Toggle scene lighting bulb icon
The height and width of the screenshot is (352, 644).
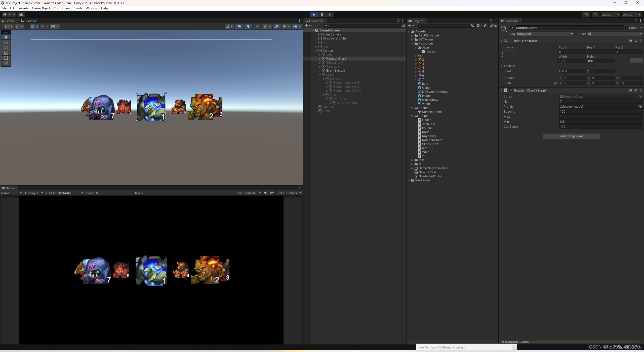(248, 26)
